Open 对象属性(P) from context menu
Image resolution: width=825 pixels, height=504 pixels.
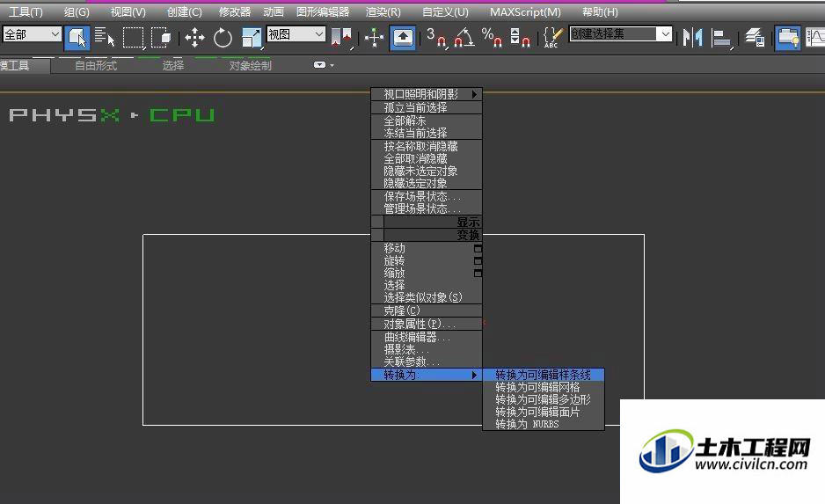click(x=427, y=324)
